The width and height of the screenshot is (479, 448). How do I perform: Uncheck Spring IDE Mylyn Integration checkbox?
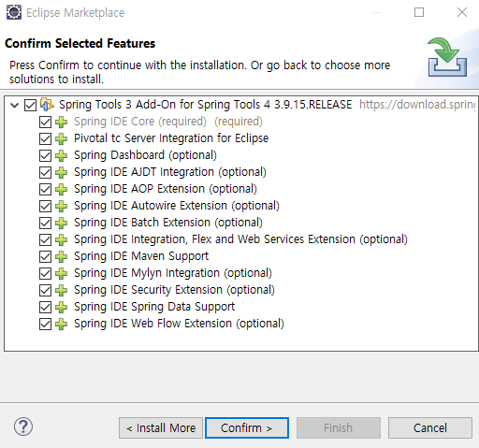click(45, 273)
